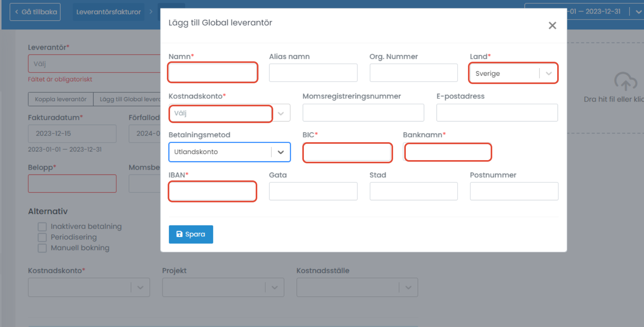Screen dimensions: 644x327
Task: Click the Momsbelopp input field
Action: (145, 184)
